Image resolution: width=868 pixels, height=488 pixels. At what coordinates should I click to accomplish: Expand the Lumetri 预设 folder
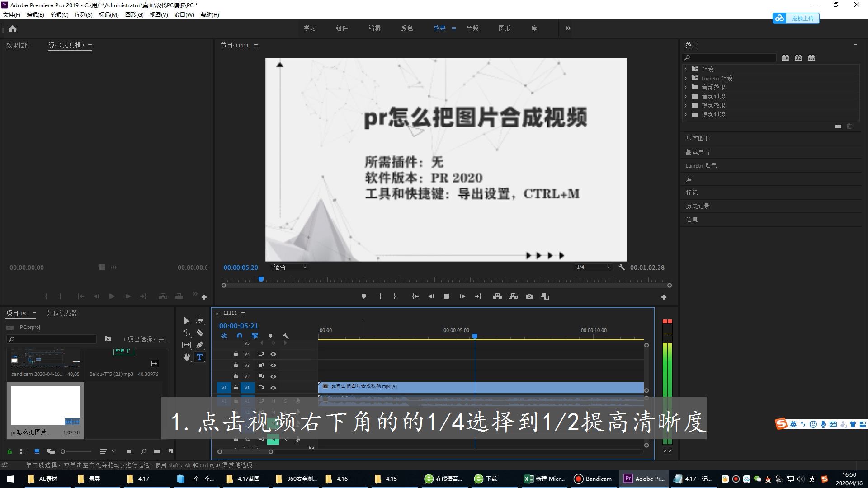tap(686, 78)
